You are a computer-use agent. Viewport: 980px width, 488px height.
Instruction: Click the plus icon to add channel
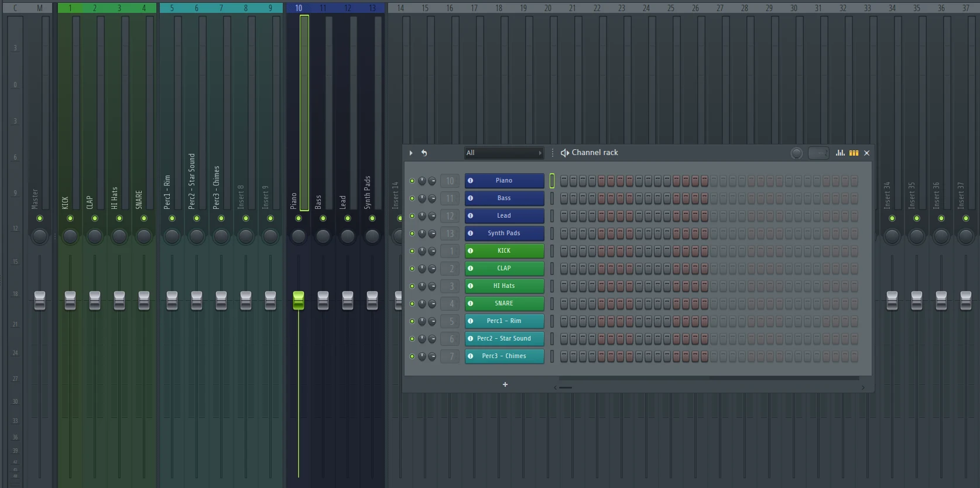[505, 384]
